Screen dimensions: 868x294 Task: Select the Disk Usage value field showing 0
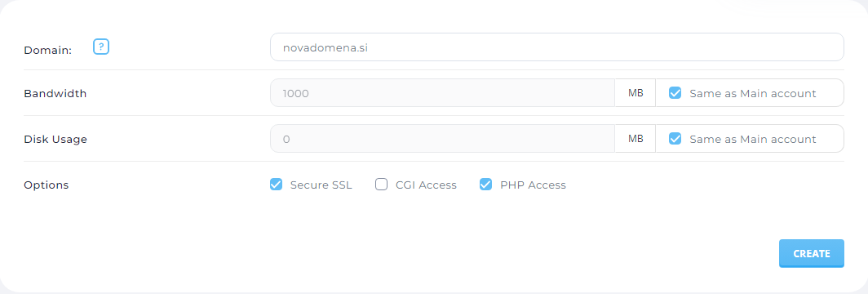tap(442, 139)
